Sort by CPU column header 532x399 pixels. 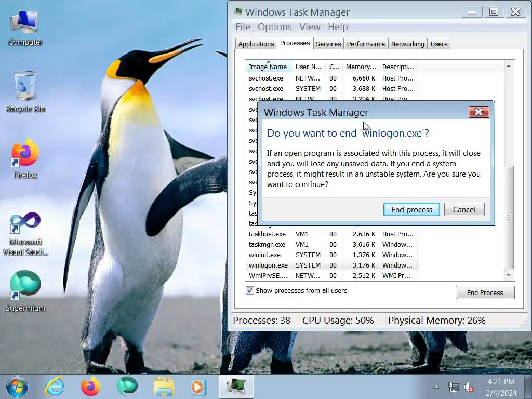point(334,66)
